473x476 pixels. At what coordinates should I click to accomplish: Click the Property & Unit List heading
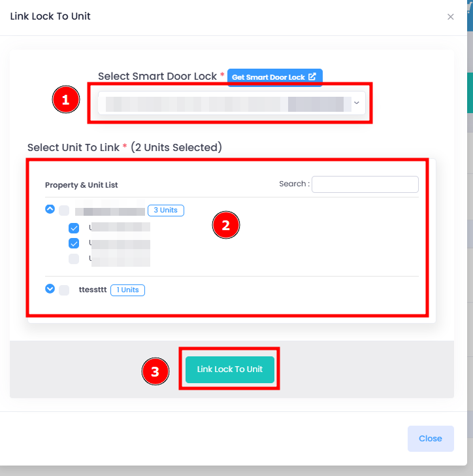81,185
